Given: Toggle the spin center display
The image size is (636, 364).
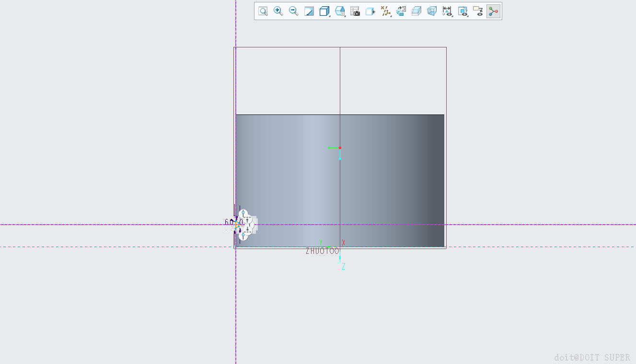Looking at the screenshot, I should pyautogui.click(x=493, y=11).
